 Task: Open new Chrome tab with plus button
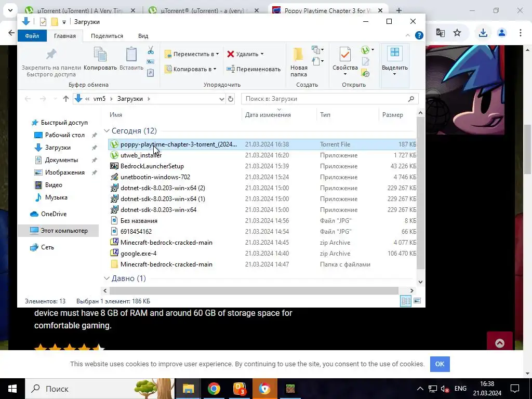click(399, 10)
